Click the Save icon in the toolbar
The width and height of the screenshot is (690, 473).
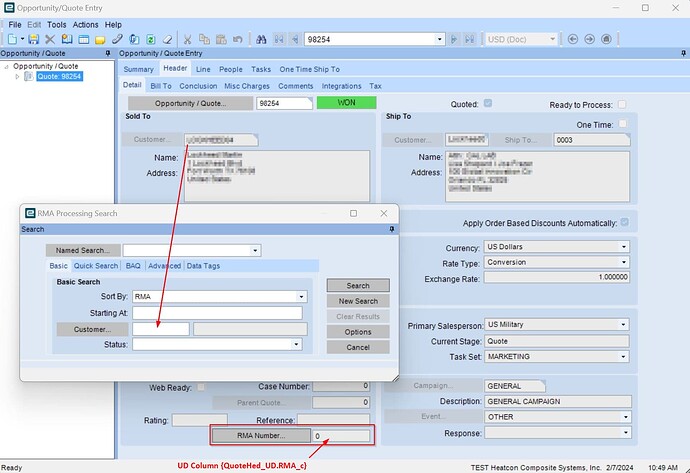click(x=33, y=39)
